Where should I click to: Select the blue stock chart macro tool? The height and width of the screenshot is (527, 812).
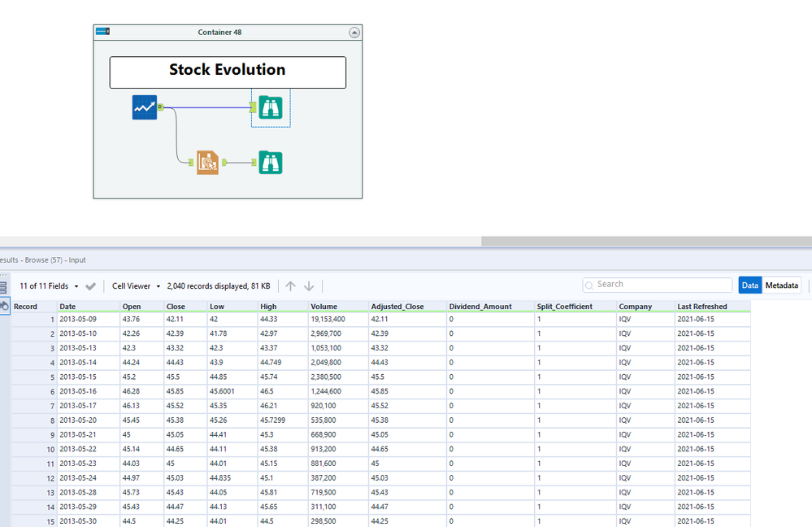pyautogui.click(x=145, y=107)
